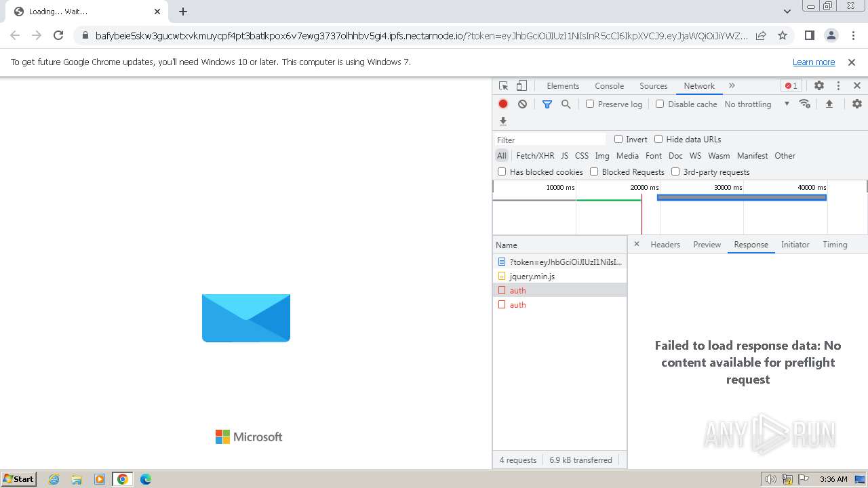Open Internet Explorer from taskbar

click(x=54, y=479)
